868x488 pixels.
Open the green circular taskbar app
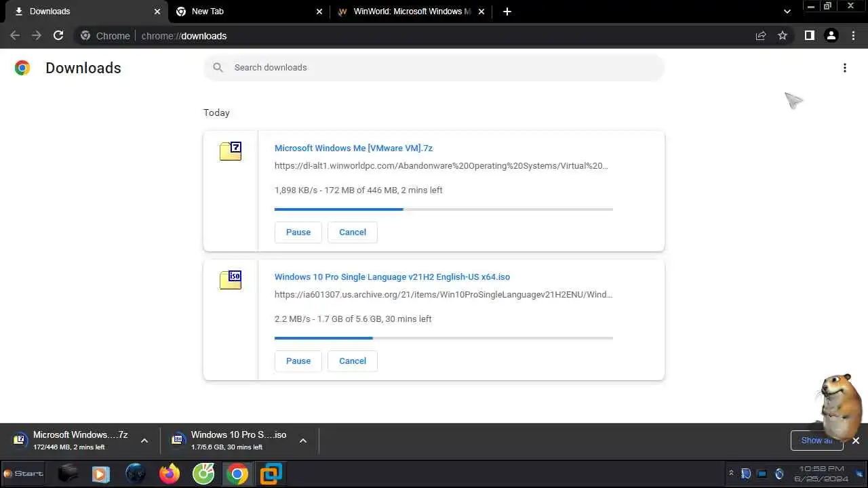point(203,473)
